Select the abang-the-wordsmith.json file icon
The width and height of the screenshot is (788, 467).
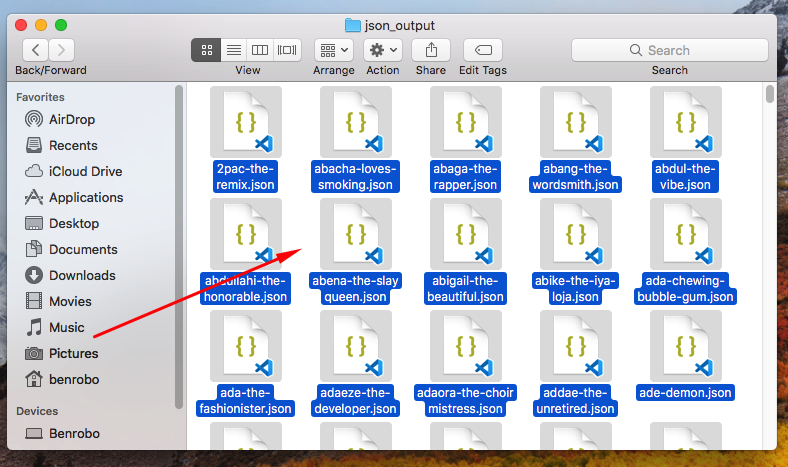(576, 122)
